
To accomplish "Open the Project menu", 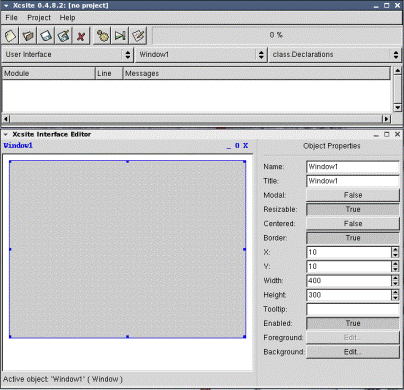I will click(x=39, y=18).
